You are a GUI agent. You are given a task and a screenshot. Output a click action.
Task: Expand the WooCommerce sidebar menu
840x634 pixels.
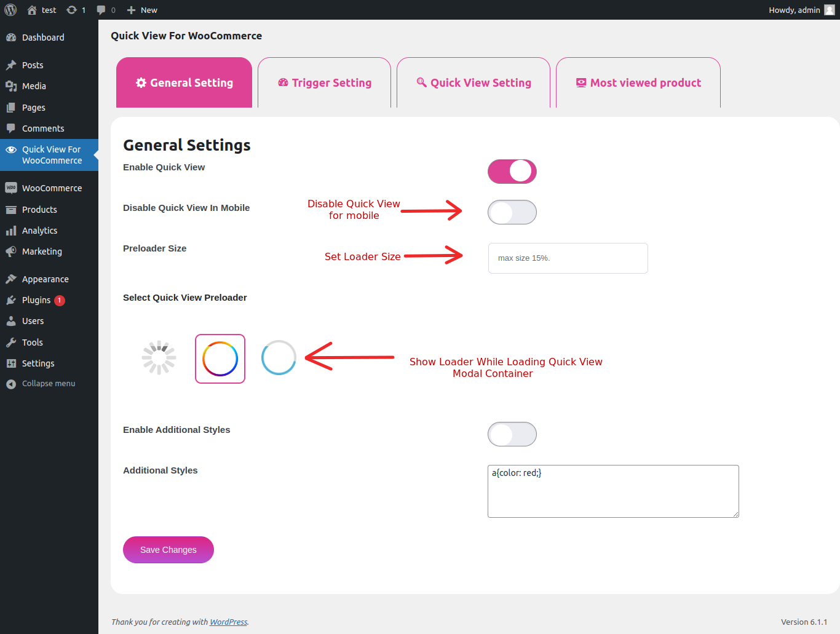(52, 188)
